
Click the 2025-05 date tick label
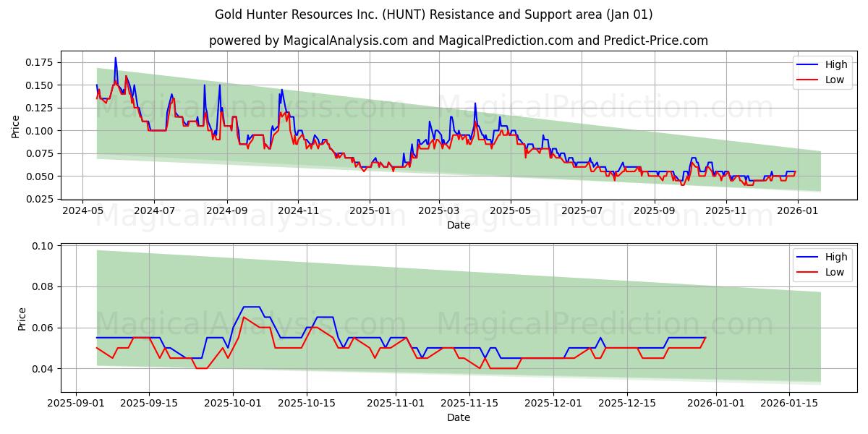click(x=511, y=210)
